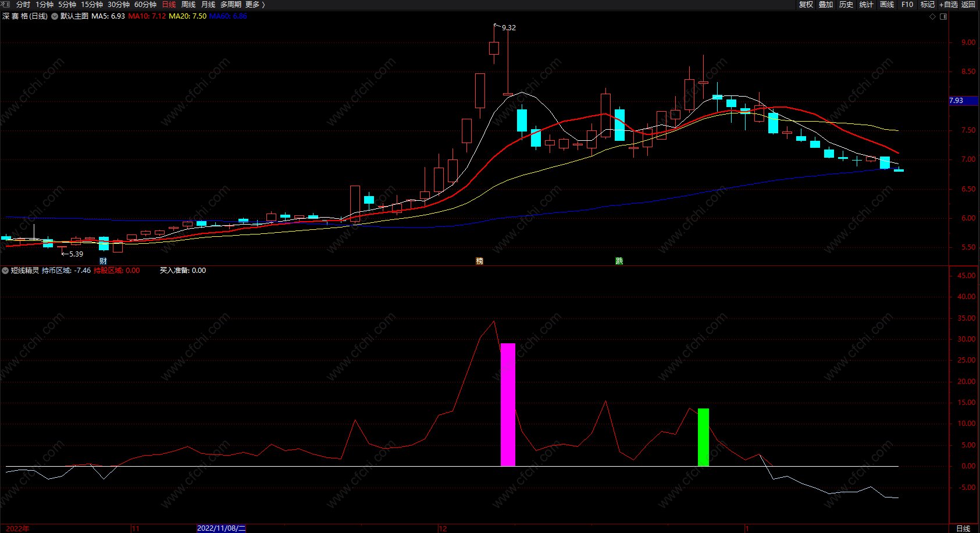980x533 pixels.
Task: Click the 12 month marker on time axis
Action: pos(443,528)
